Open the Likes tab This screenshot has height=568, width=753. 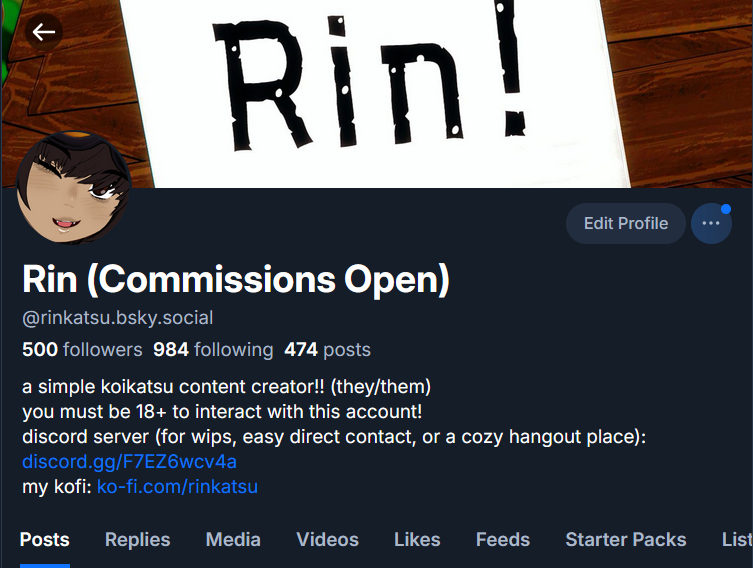point(417,540)
